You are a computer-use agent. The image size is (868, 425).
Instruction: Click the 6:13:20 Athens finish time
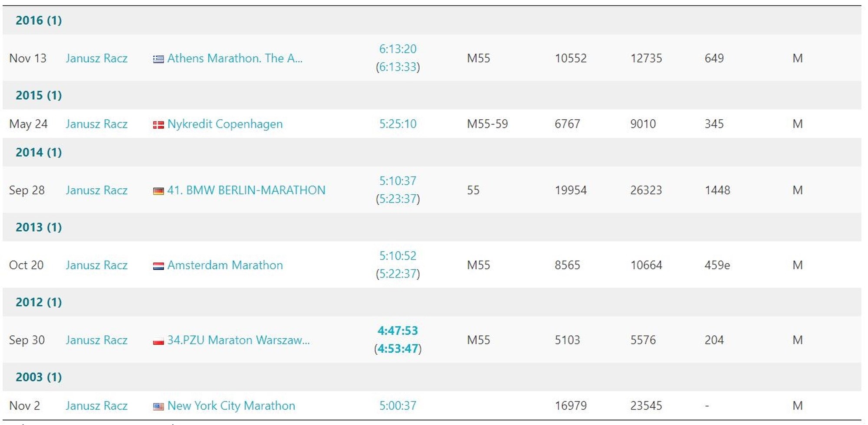398,49
